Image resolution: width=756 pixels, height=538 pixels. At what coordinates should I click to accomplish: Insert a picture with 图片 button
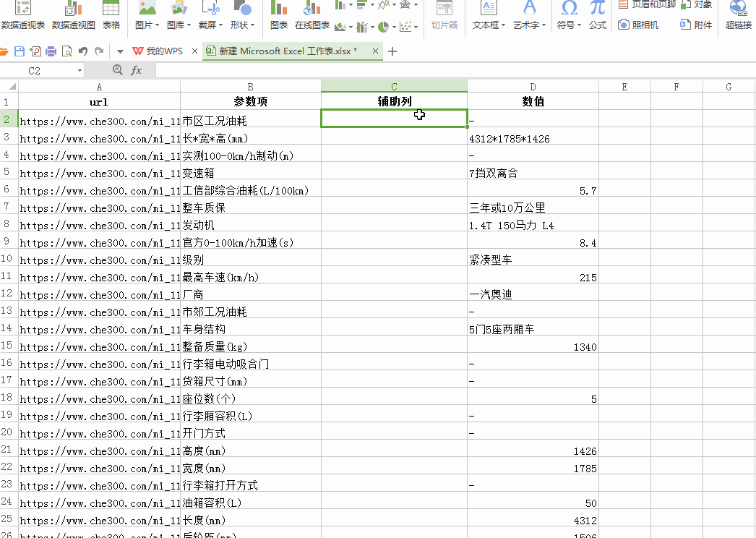coord(147,15)
